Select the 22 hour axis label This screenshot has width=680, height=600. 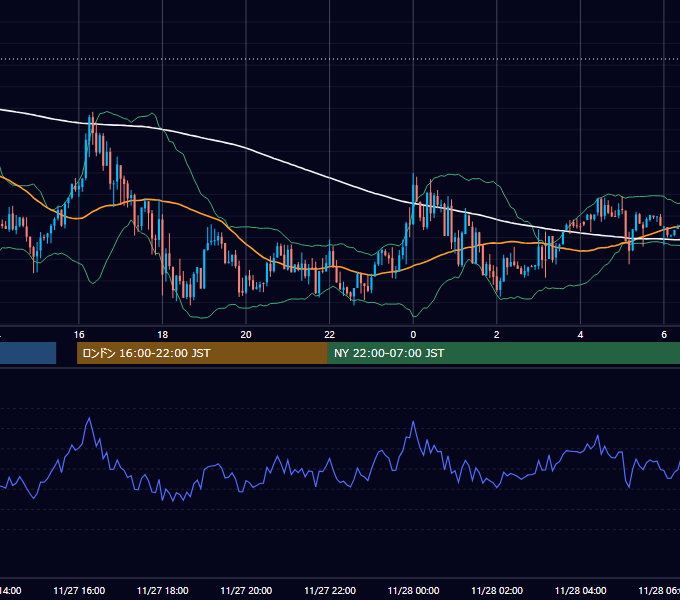(x=330, y=335)
